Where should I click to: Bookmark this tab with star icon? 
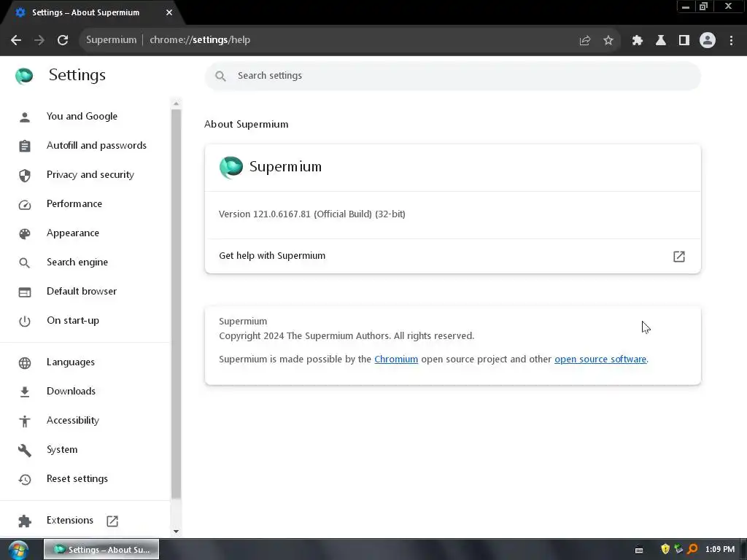coord(608,41)
